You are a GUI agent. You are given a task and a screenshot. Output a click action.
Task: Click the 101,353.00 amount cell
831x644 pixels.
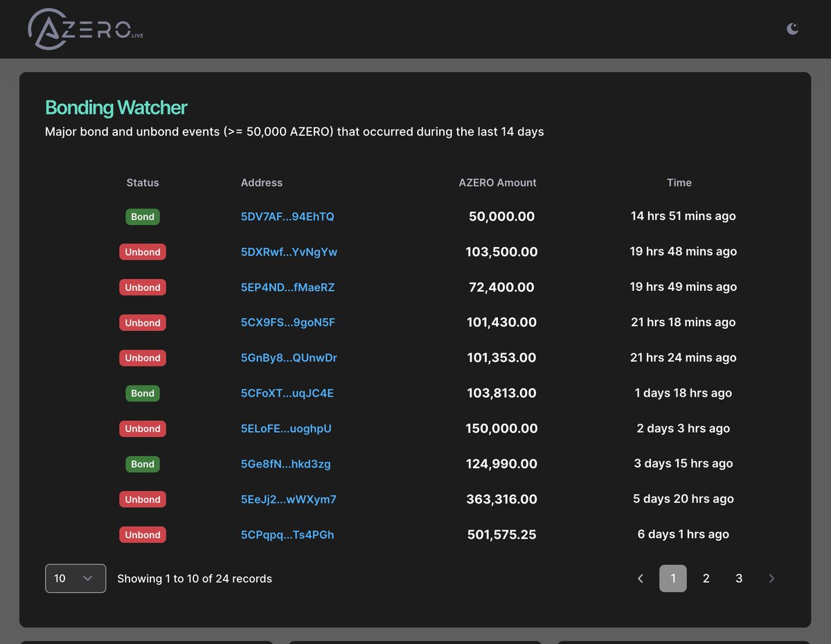[x=501, y=358]
